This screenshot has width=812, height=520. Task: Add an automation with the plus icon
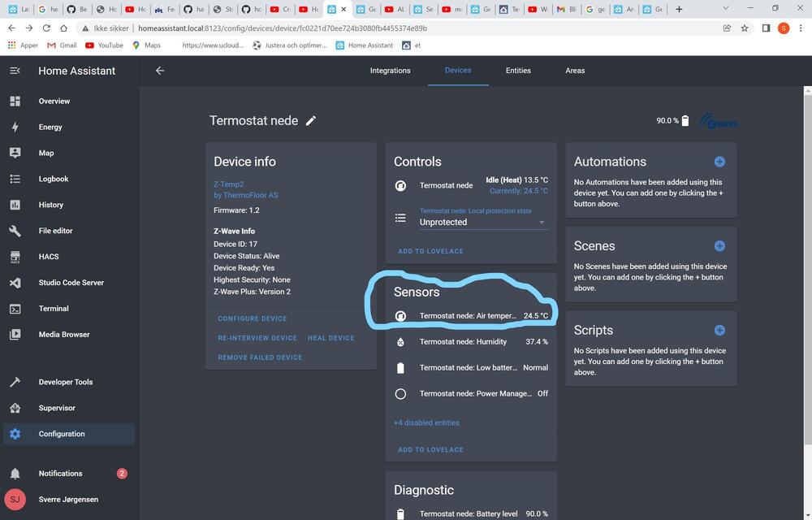coord(719,162)
